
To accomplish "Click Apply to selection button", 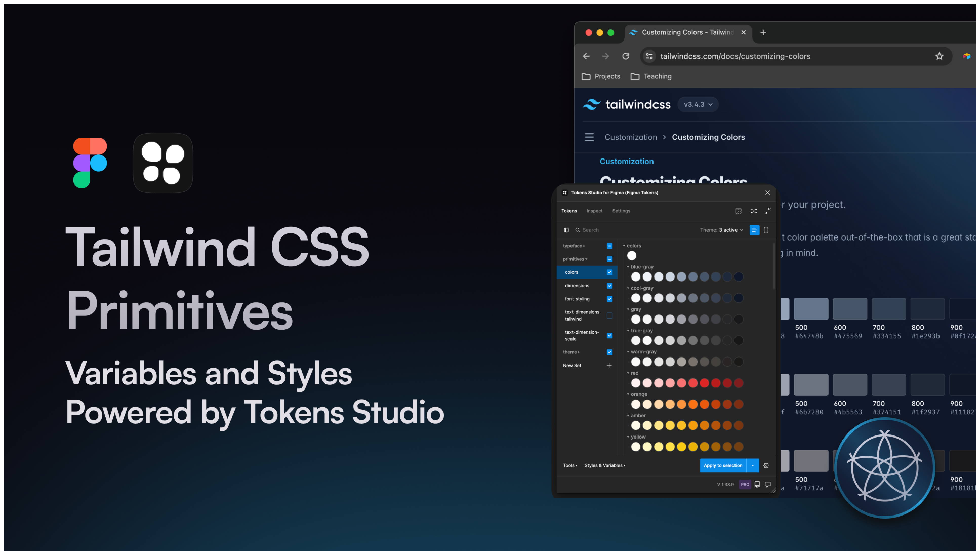I will coord(722,466).
